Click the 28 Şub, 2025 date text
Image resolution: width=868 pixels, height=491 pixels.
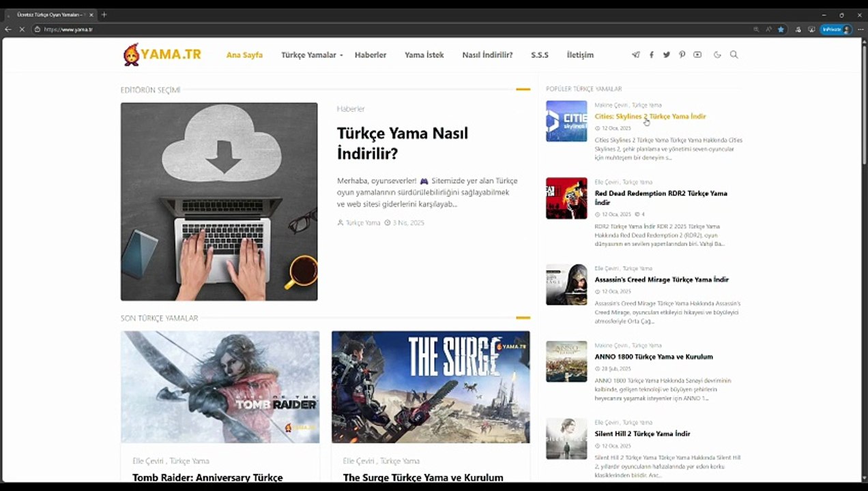pos(616,368)
